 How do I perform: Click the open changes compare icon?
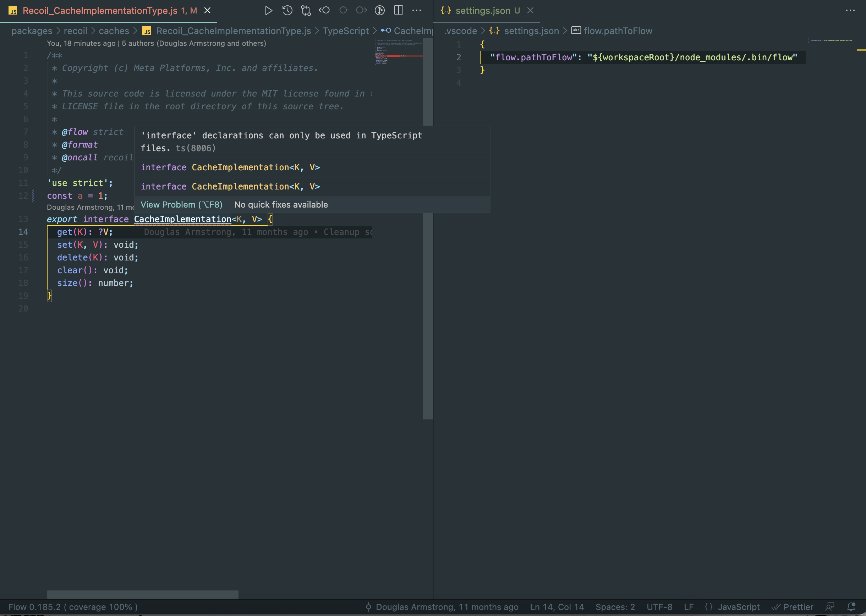(306, 11)
